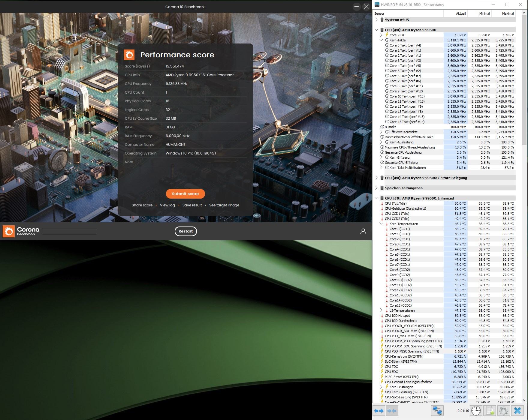The height and width of the screenshot is (420, 528).
Task: Click the Restart button
Action: [x=186, y=231]
